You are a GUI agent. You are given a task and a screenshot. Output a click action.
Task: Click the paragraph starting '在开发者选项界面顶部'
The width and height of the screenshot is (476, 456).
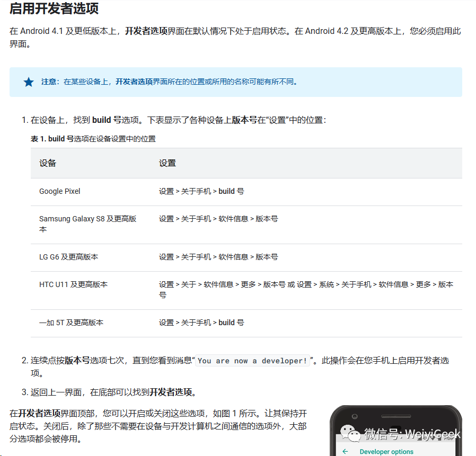tap(158, 426)
